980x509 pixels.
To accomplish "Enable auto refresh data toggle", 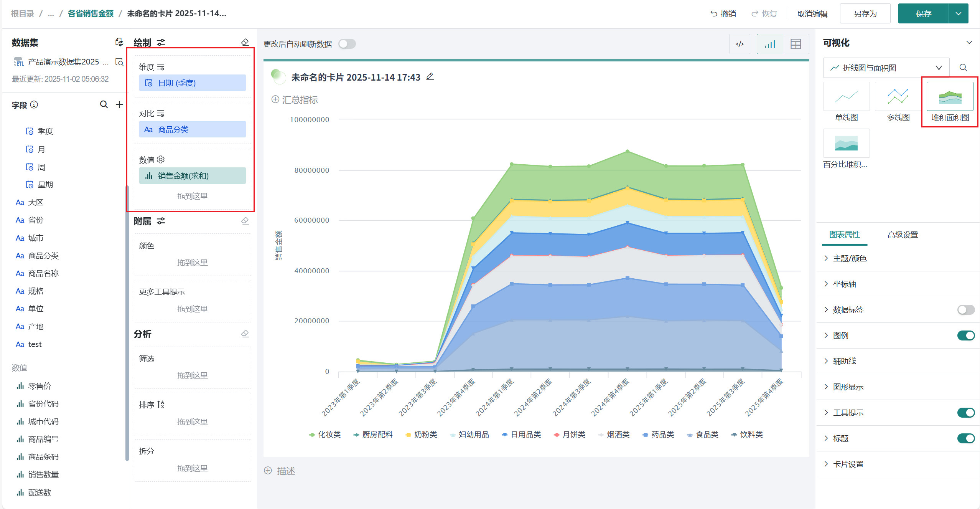I will [347, 44].
